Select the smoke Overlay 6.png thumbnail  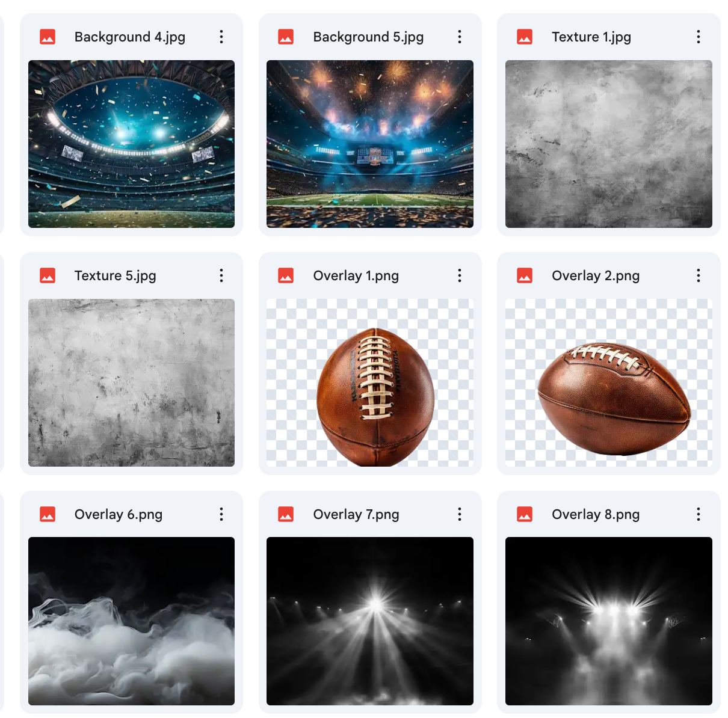[x=131, y=621]
